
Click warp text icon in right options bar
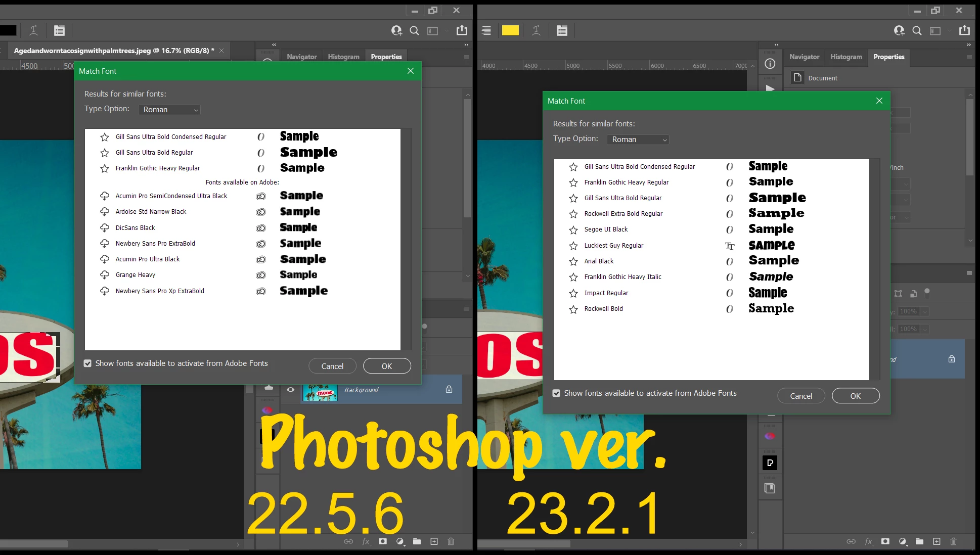pos(537,30)
